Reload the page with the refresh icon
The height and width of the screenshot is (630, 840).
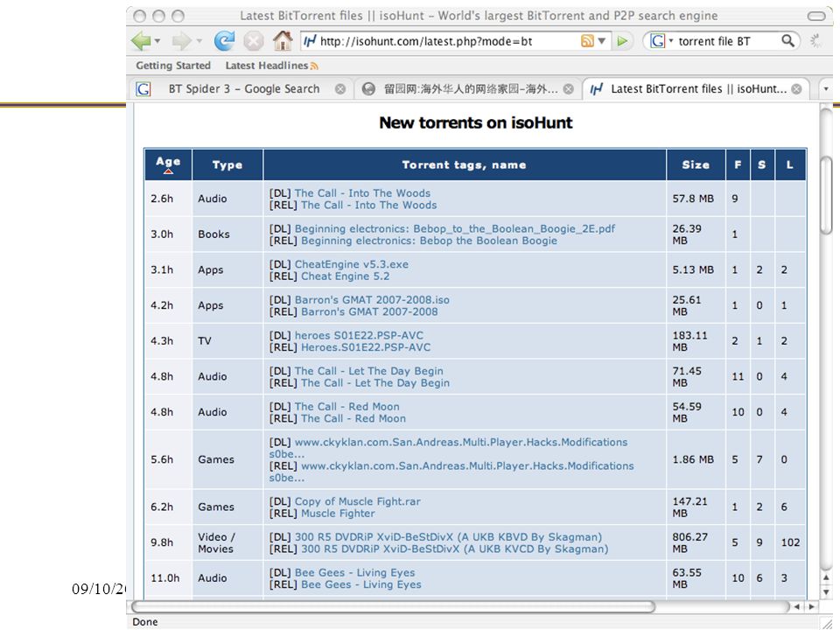tap(225, 41)
